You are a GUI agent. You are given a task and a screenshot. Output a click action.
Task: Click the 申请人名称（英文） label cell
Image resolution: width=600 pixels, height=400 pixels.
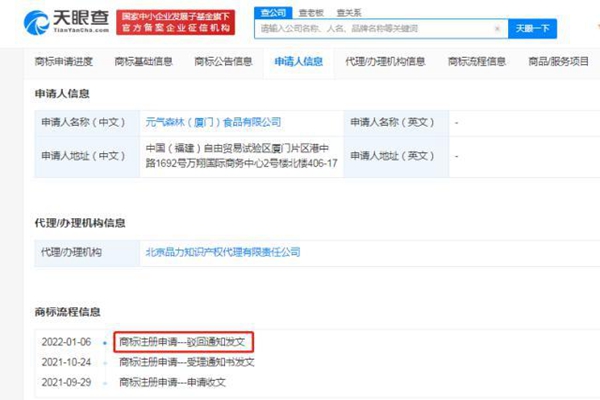396,122
